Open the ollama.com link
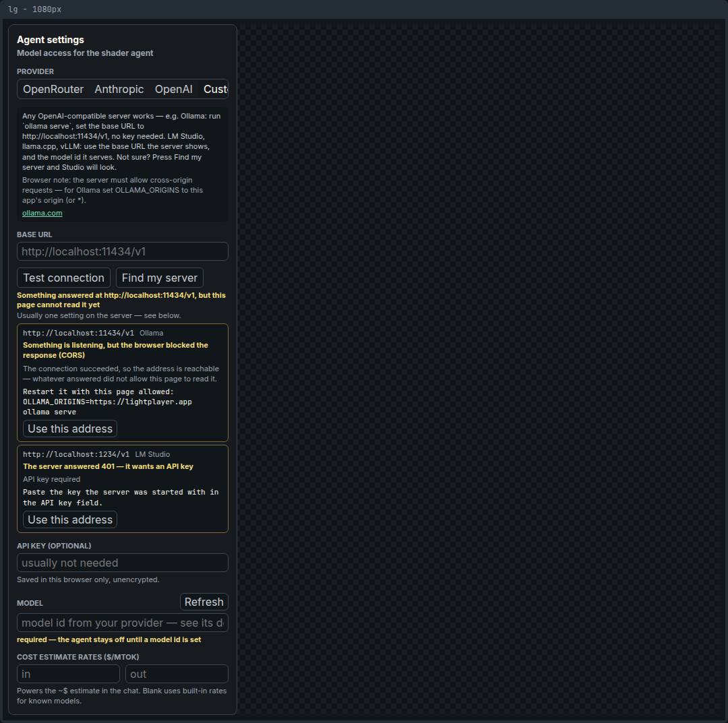 coord(42,213)
